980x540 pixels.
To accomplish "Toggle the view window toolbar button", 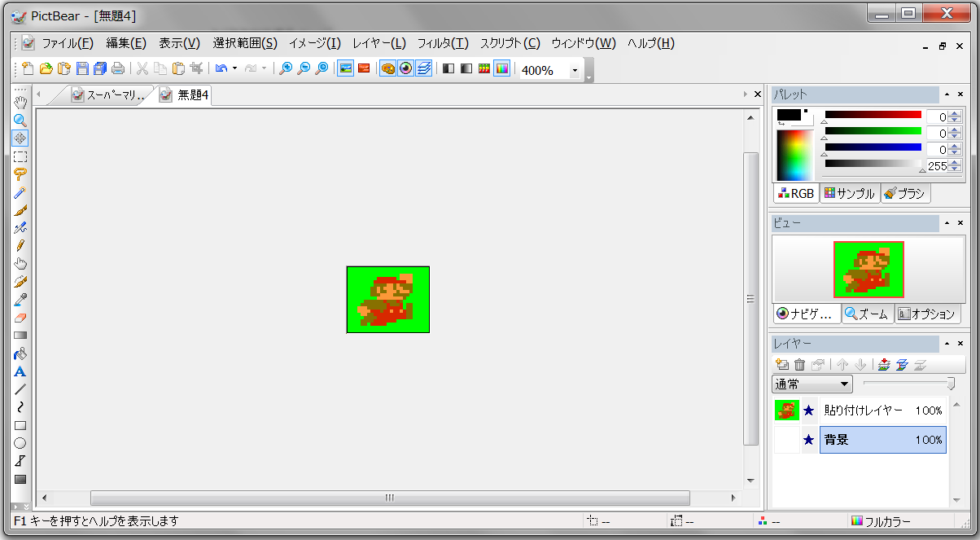I will point(405,69).
